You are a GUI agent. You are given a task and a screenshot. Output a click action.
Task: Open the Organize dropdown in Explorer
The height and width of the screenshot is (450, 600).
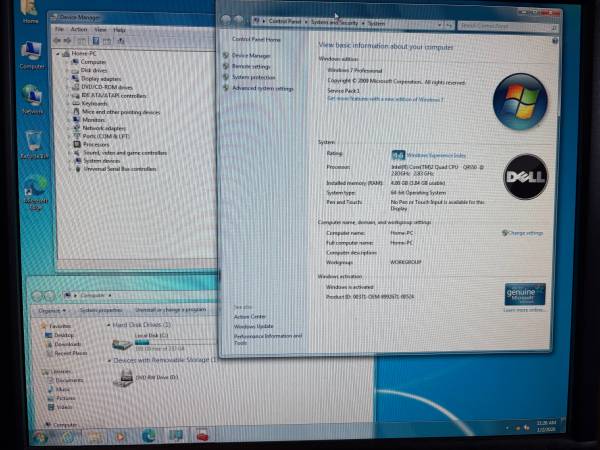click(53, 310)
